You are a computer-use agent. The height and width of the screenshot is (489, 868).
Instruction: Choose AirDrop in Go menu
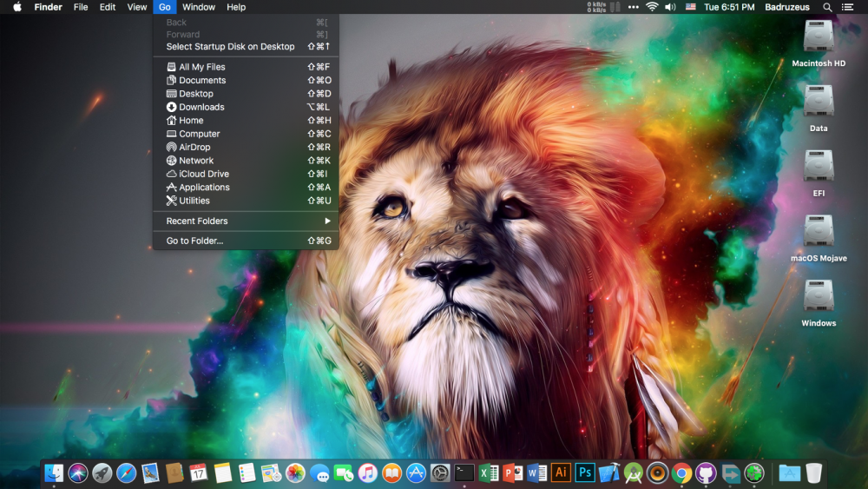[x=246, y=148]
